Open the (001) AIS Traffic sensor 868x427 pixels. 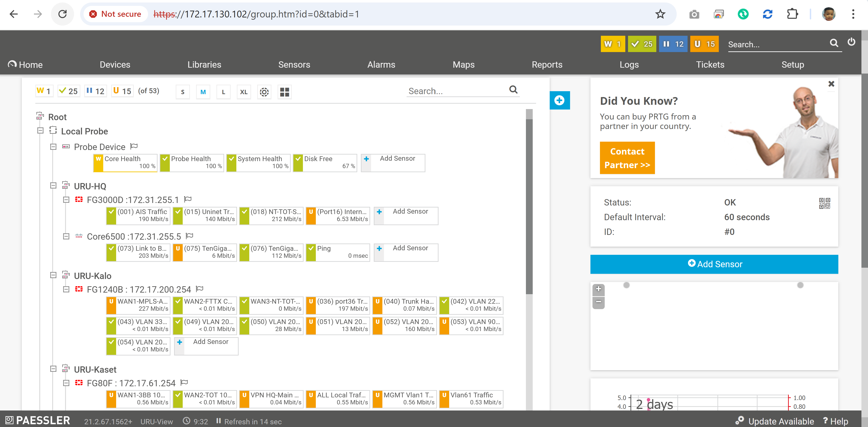[138, 215]
